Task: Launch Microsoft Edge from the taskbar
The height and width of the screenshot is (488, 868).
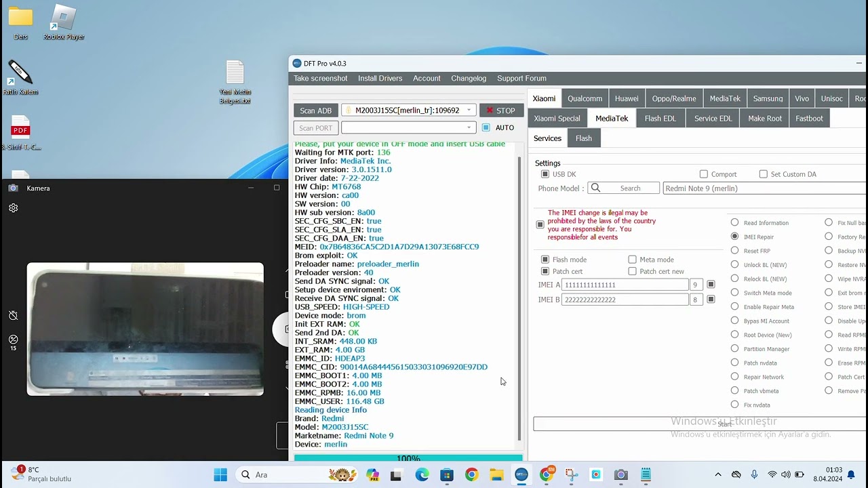Action: [x=422, y=475]
